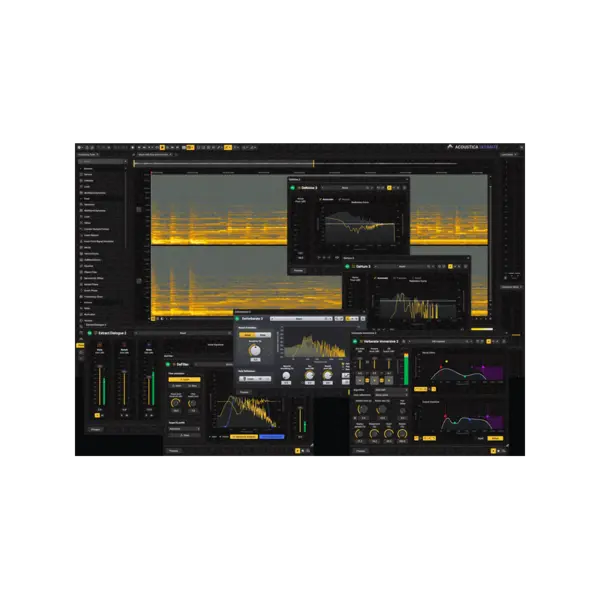The image size is (600, 600).
Task: Toggle the DeHum 2 green power button
Action: (x=347, y=266)
